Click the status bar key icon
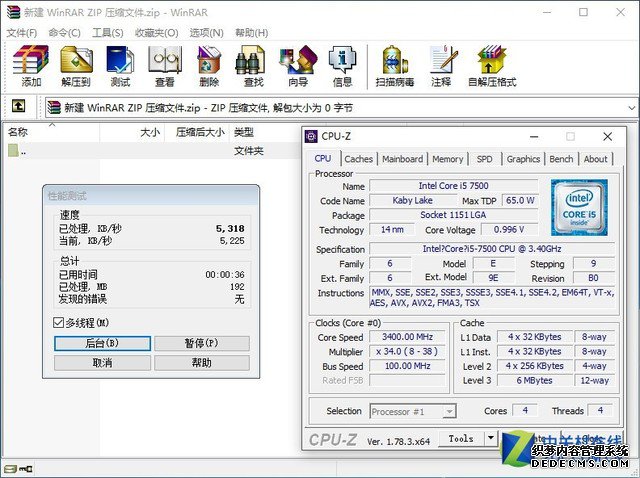This screenshot has height=478, width=640. click(x=26, y=469)
